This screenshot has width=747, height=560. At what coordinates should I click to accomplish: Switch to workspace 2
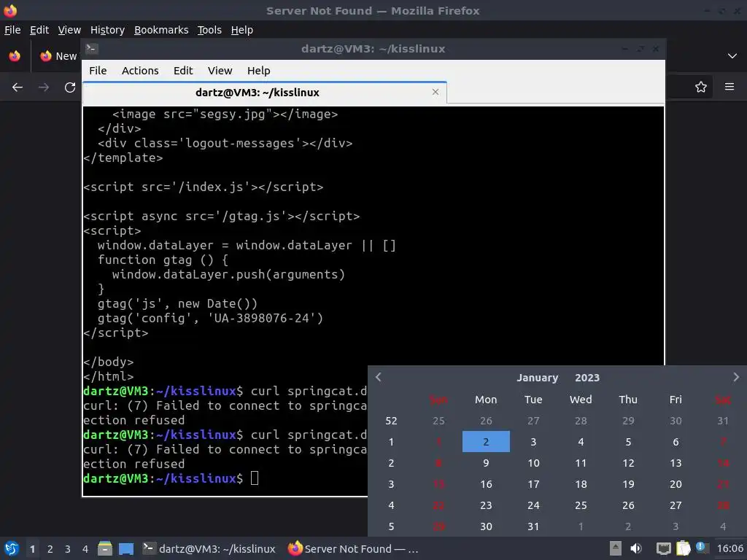(50, 549)
